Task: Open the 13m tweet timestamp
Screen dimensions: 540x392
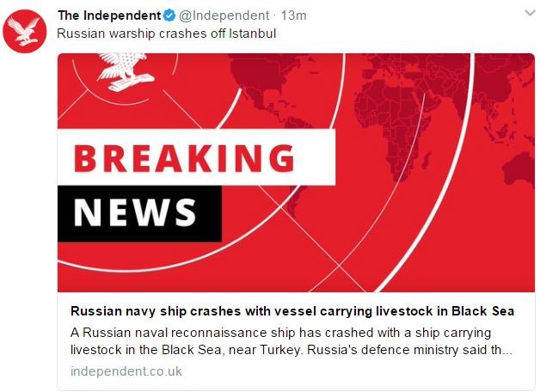Action: (294, 16)
